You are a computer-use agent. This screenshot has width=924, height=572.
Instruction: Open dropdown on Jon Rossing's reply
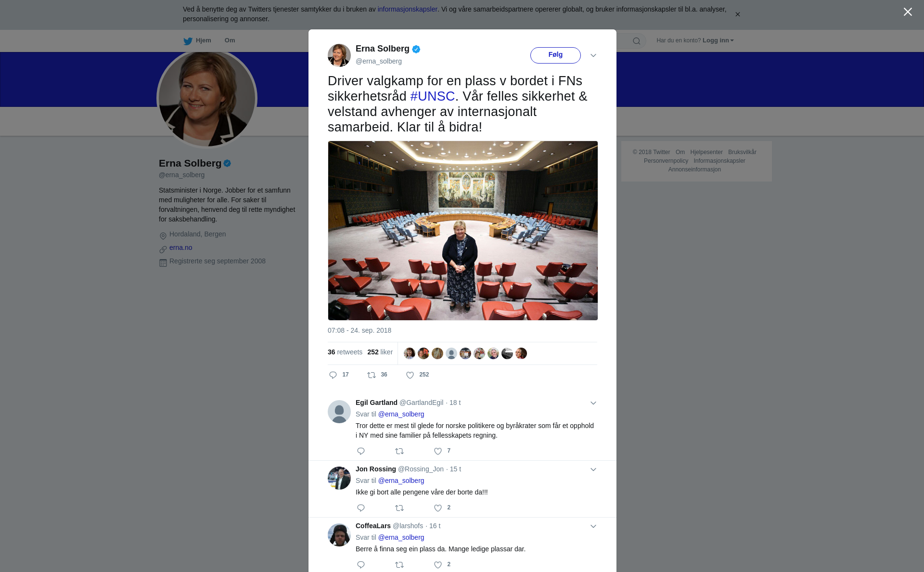point(593,469)
